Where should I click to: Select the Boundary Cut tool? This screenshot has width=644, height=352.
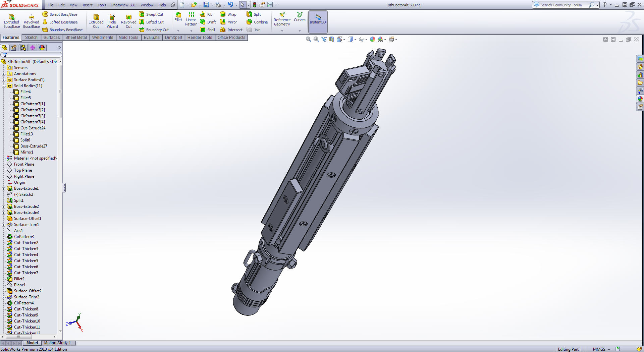click(154, 30)
